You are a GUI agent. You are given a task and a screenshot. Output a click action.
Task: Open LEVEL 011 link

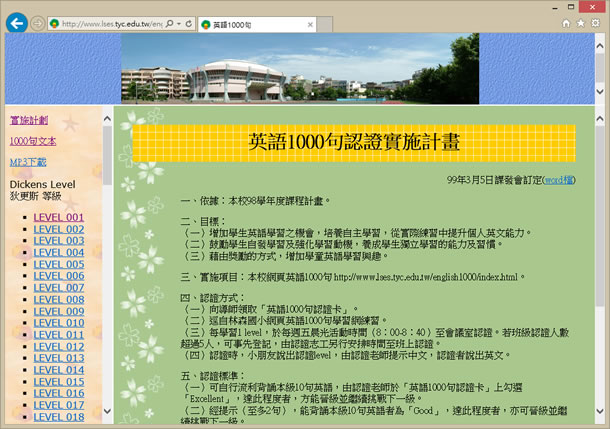pyautogui.click(x=59, y=335)
